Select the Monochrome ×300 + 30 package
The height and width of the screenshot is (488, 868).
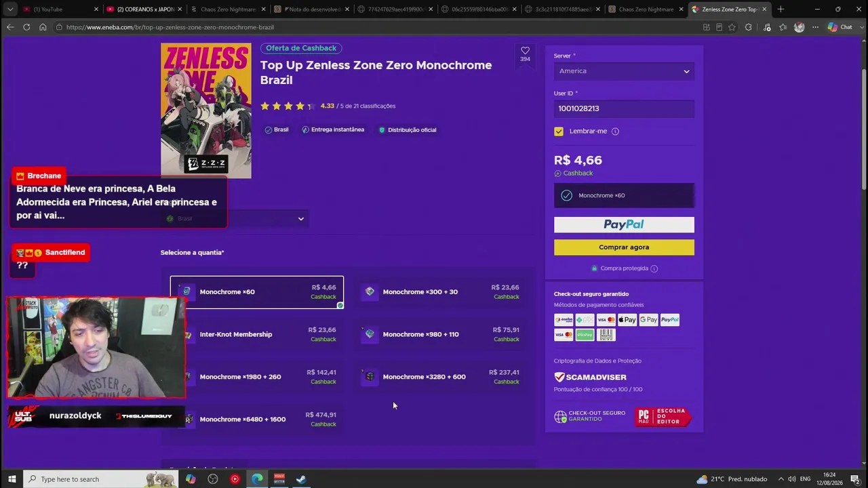coord(439,292)
